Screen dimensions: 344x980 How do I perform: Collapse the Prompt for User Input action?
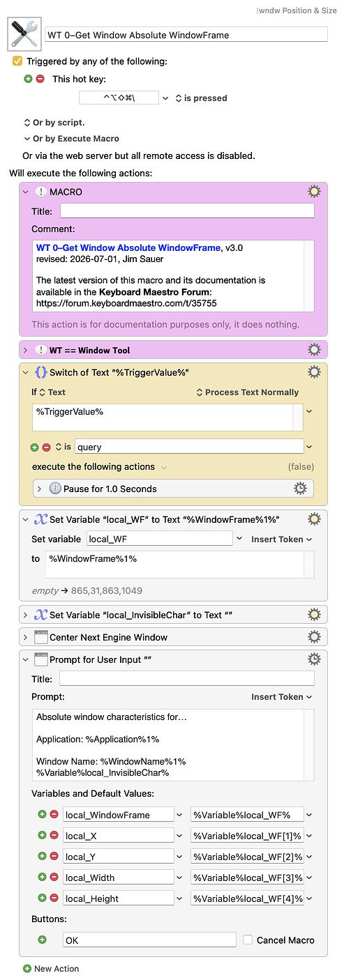click(x=26, y=659)
